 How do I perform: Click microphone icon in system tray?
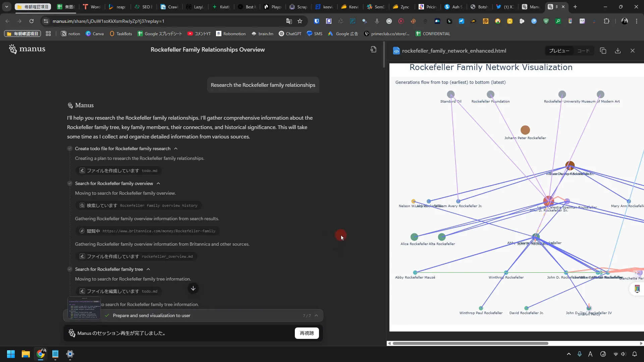(580, 354)
